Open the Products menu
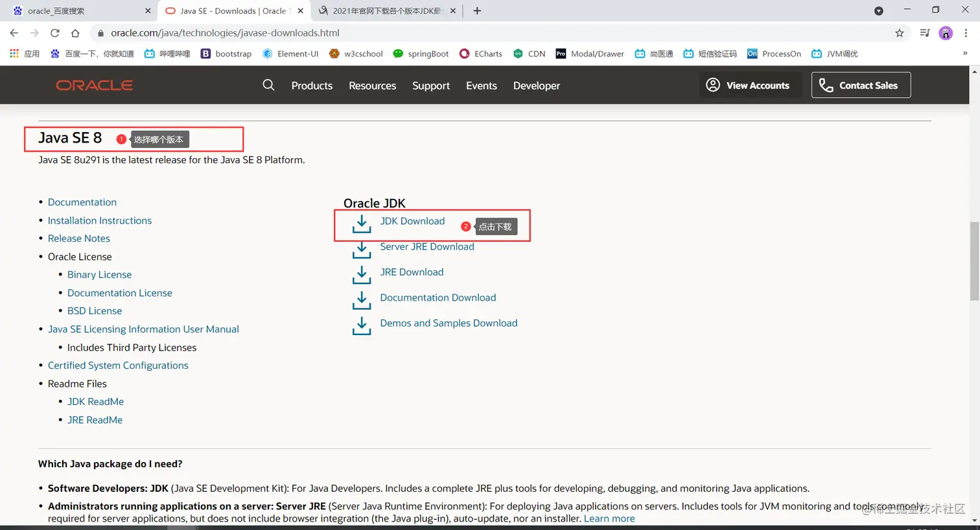 312,86
